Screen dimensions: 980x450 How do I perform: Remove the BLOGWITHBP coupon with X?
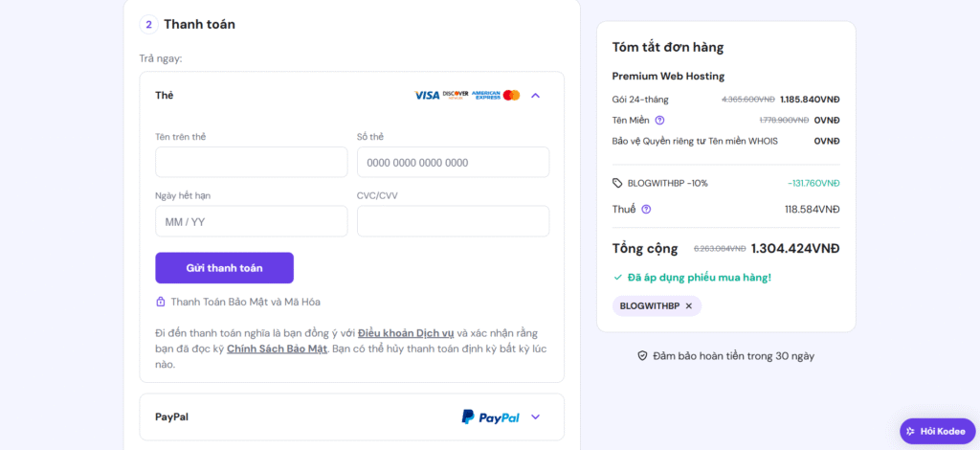coord(688,306)
